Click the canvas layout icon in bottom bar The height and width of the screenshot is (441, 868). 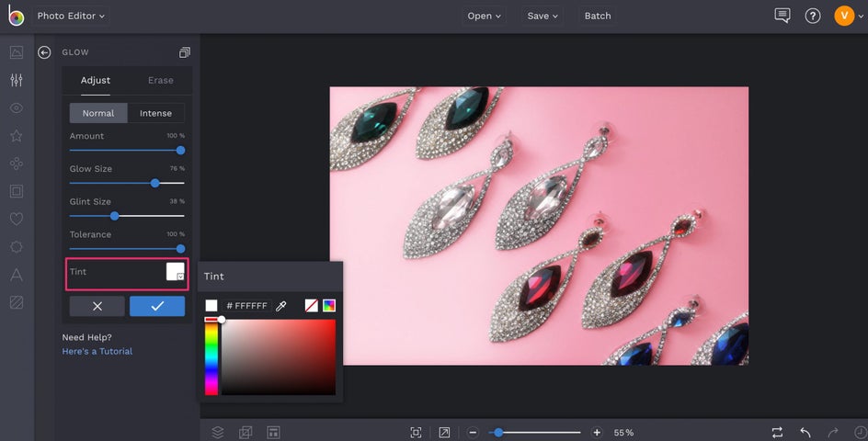click(x=273, y=432)
